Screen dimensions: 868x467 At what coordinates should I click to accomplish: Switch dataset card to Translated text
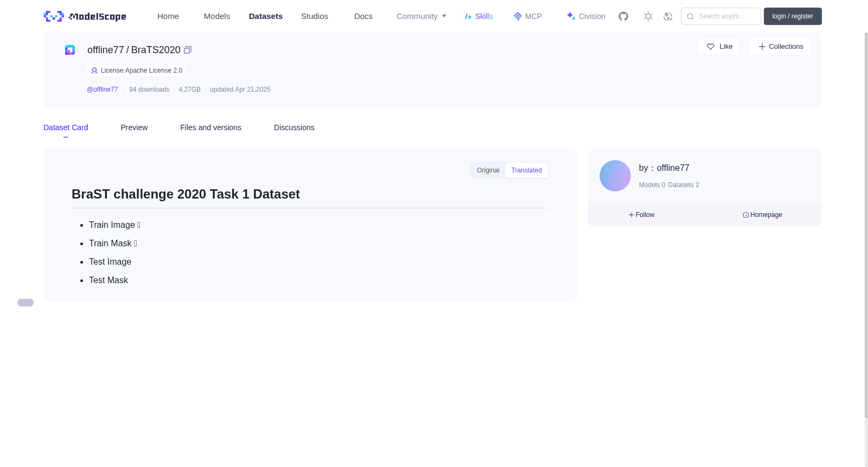526,170
